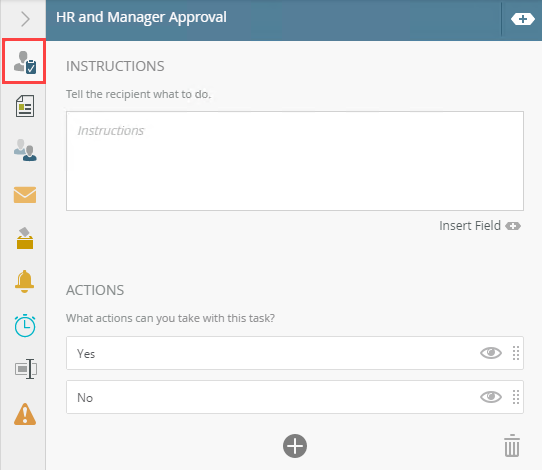The width and height of the screenshot is (542, 470).
Task: Expand the panel with the chevron arrow
Action: (25, 19)
